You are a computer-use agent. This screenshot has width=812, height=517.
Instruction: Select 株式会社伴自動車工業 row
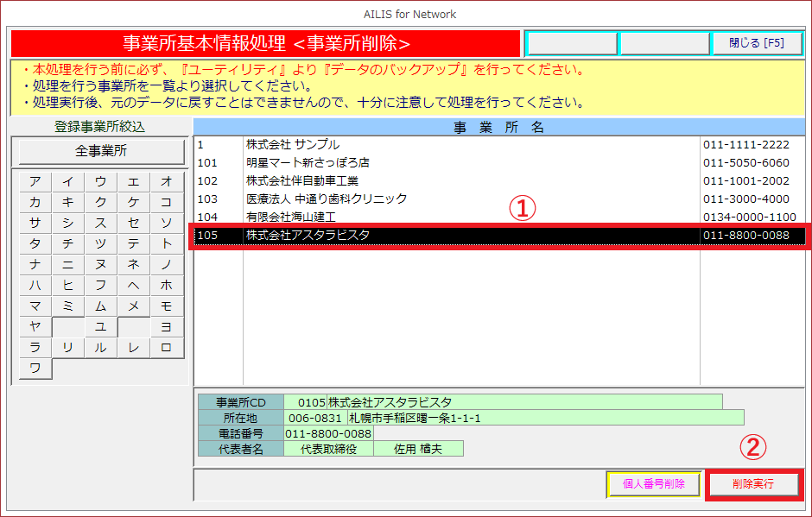(301, 181)
